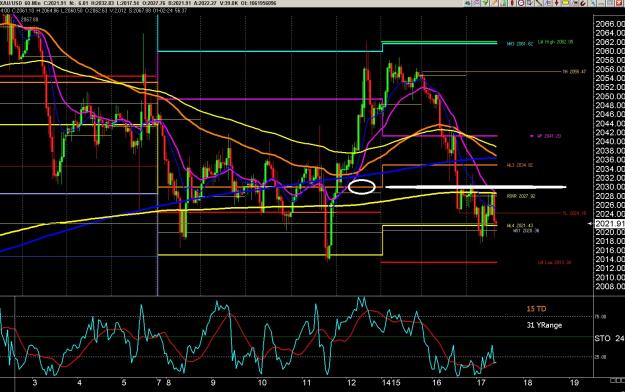
Task: Click the red X icon in top toolbar
Action: 619,3
